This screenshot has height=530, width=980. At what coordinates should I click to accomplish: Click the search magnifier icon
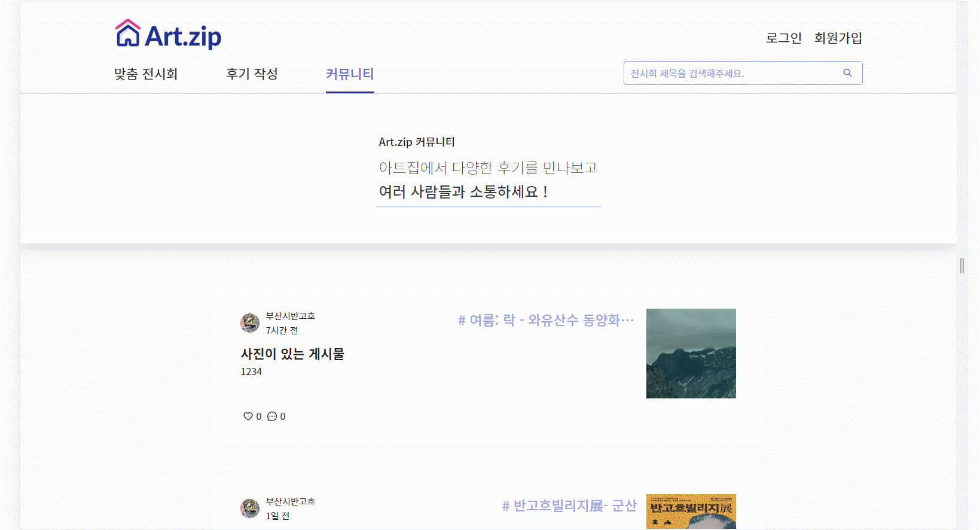pos(847,73)
